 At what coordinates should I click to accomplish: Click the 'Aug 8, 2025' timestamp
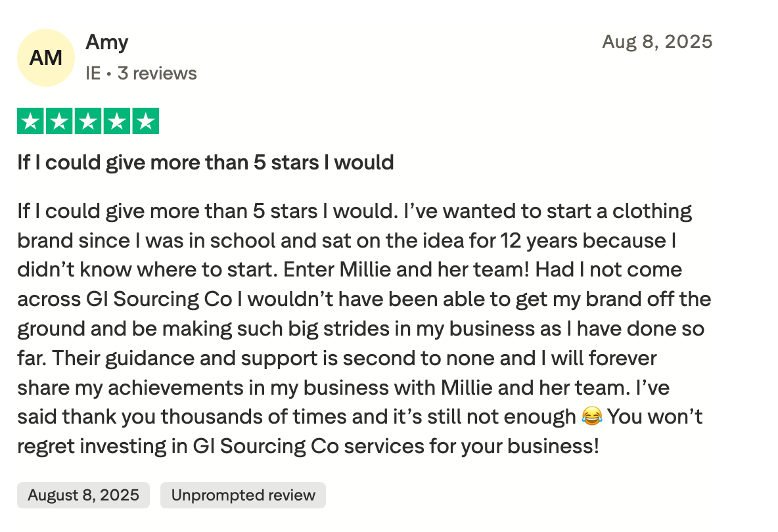[657, 41]
